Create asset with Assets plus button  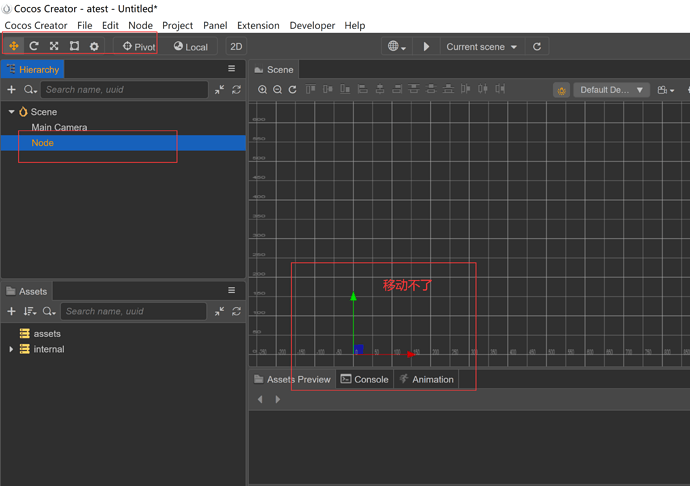11,311
